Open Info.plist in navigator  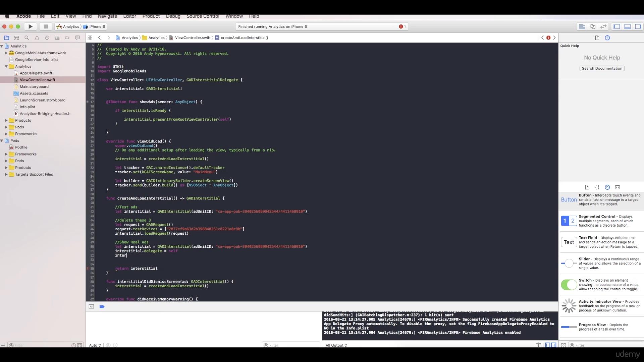(x=27, y=107)
